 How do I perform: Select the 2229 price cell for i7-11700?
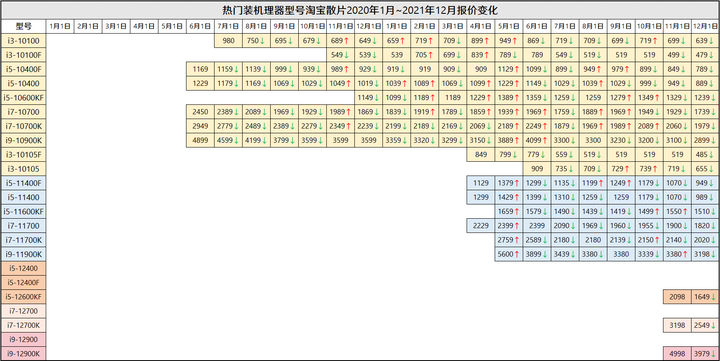481,226
